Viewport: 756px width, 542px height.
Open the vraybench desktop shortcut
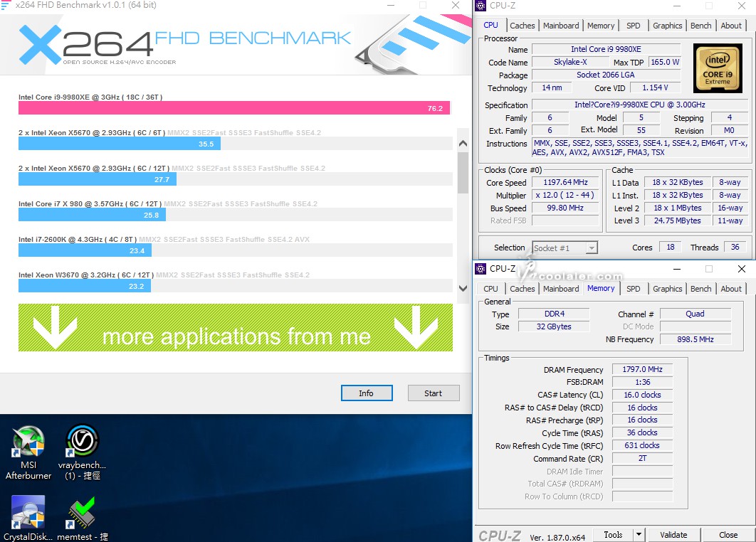tap(83, 452)
